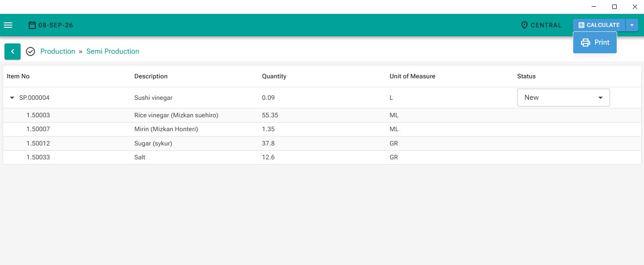Select item number 1.50012
The image size is (644, 265).
pyautogui.click(x=38, y=143)
